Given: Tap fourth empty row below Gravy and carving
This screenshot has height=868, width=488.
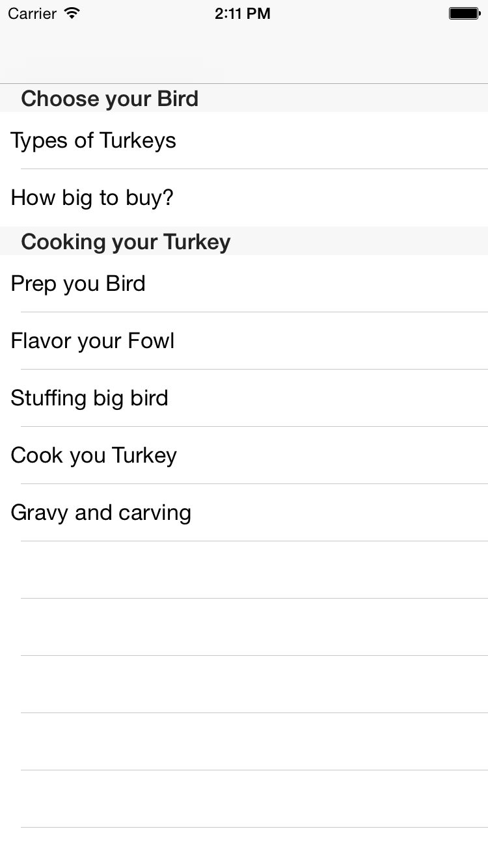Looking at the screenshot, I should (x=244, y=742).
